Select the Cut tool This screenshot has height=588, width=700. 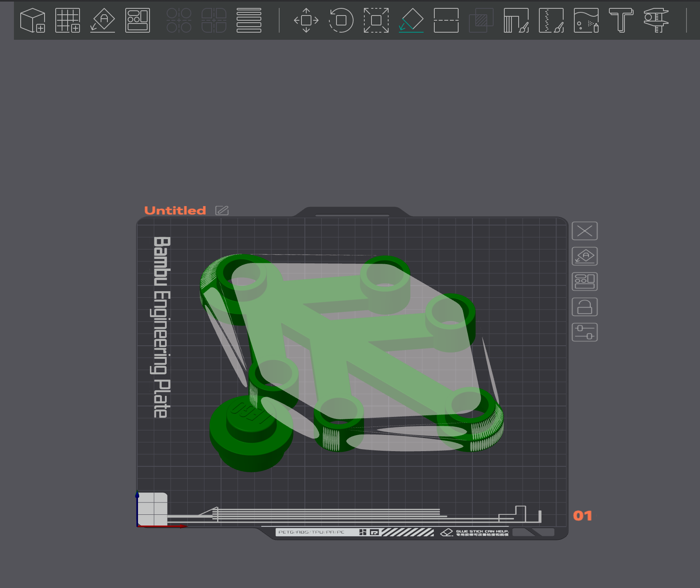pyautogui.click(x=446, y=20)
